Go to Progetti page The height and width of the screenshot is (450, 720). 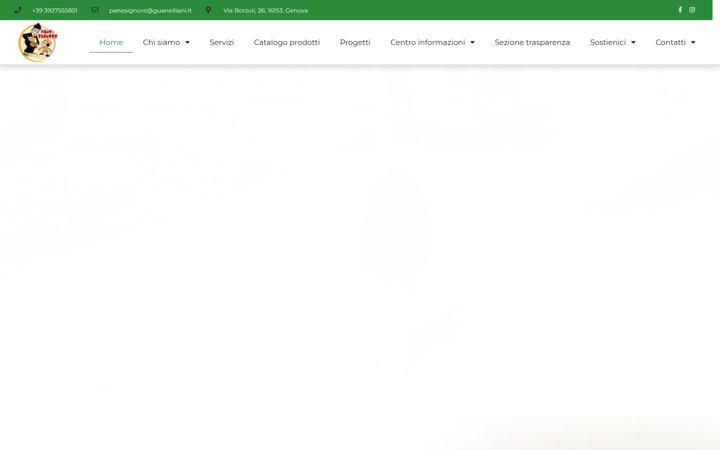[355, 42]
